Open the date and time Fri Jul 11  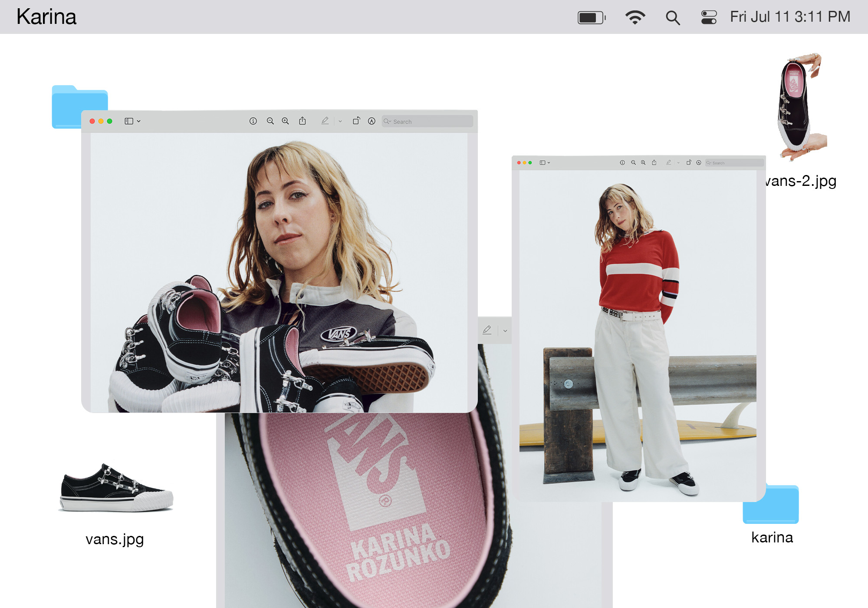pyautogui.click(x=790, y=17)
